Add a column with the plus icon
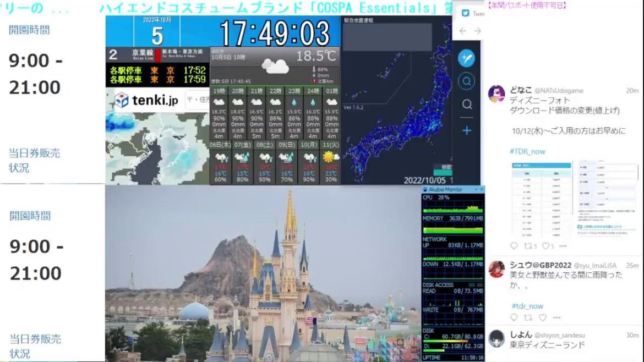The height and width of the screenshot is (362, 644). 467,130
